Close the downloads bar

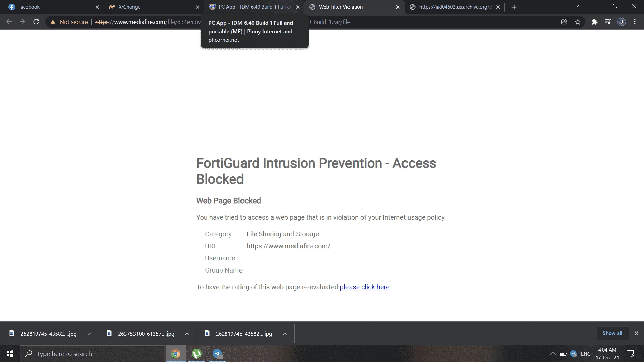pos(636,333)
